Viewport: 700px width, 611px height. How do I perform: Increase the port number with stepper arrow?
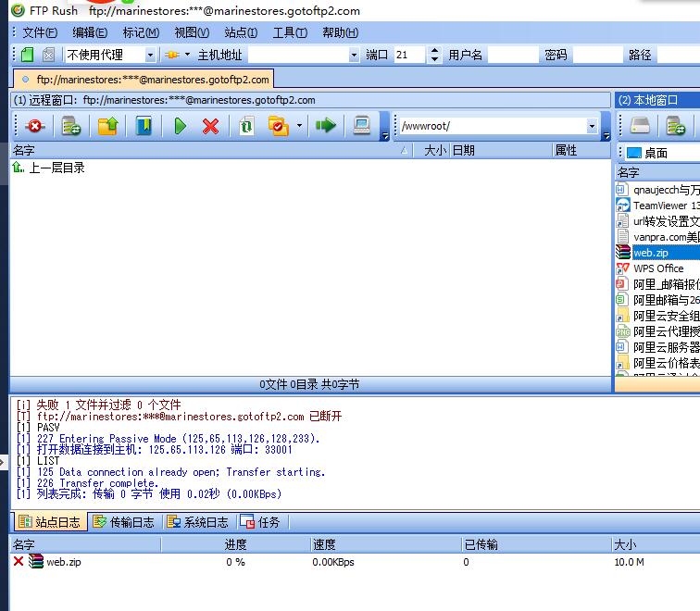tap(435, 51)
